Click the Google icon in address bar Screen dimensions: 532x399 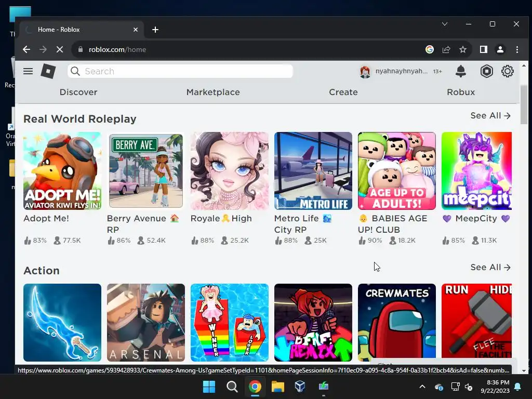click(x=430, y=49)
